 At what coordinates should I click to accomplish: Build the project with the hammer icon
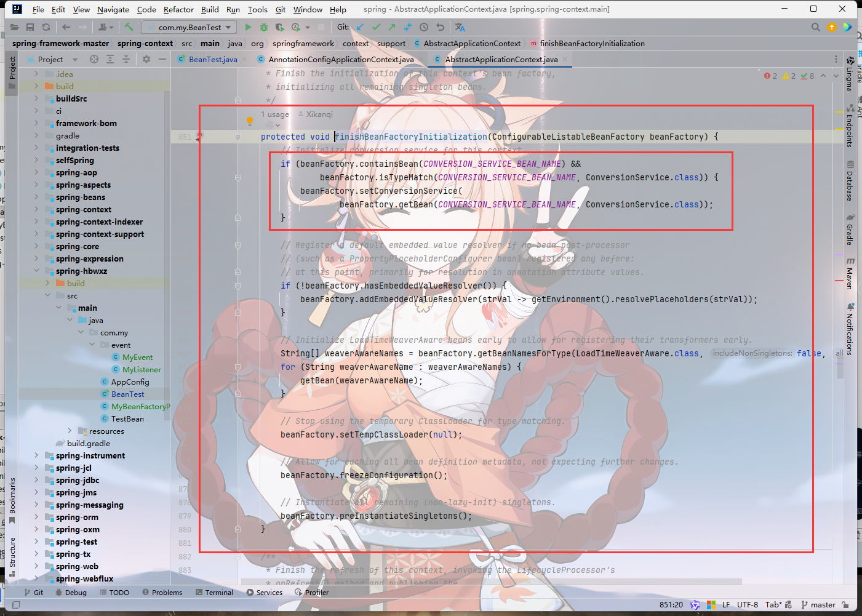click(x=129, y=27)
